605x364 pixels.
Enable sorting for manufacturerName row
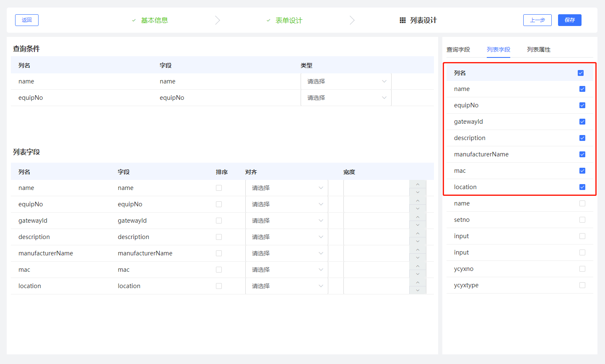pos(219,253)
